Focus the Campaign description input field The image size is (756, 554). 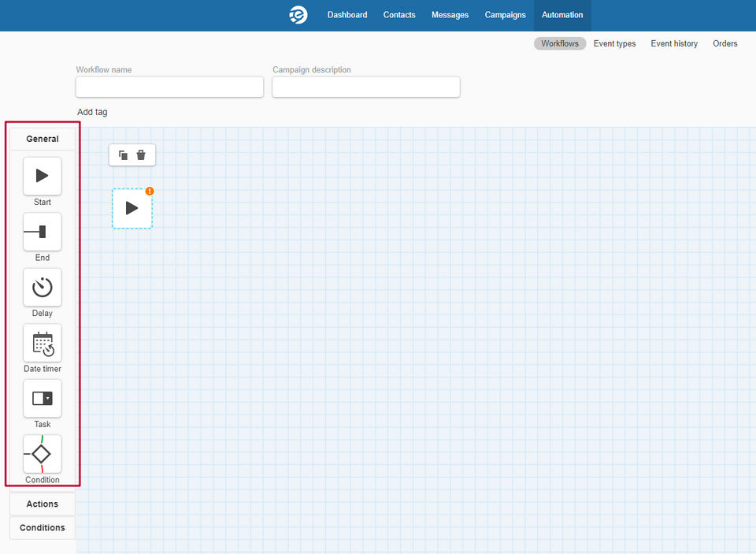point(366,87)
